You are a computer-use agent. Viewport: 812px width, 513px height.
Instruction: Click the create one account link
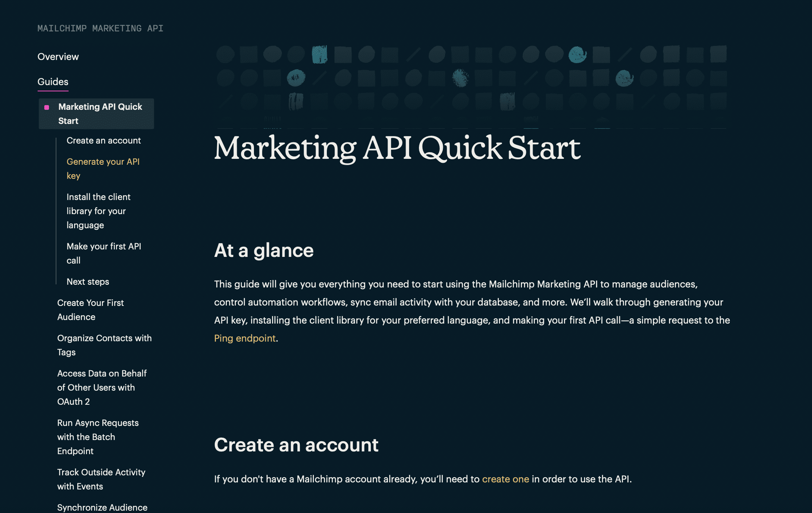click(504, 478)
